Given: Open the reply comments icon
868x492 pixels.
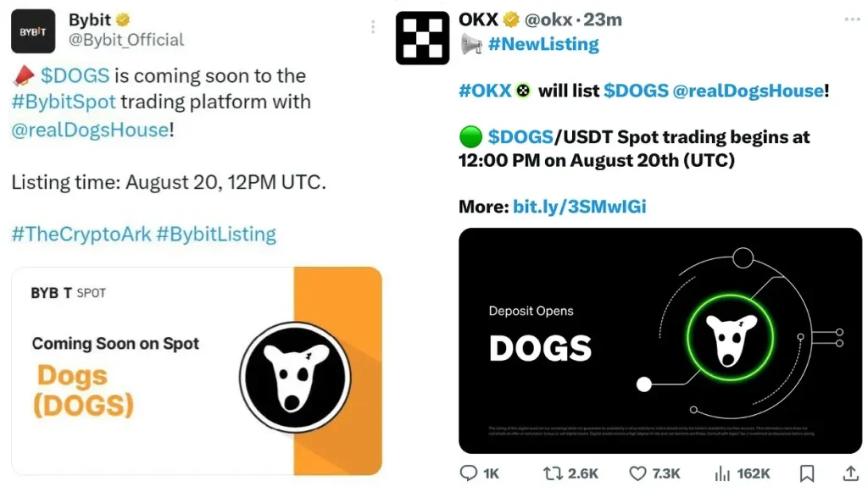Looking at the screenshot, I should pos(468,473).
